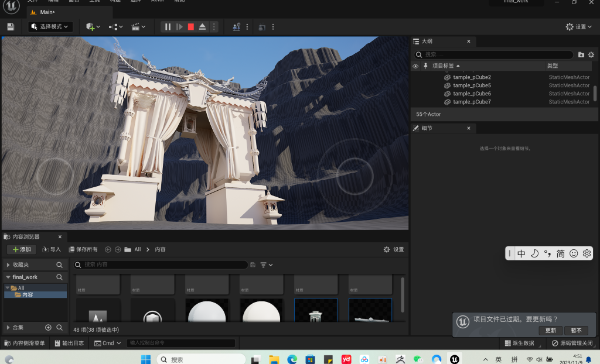Go back in content browser history
Screen dimensions: 600x364
[108, 250]
